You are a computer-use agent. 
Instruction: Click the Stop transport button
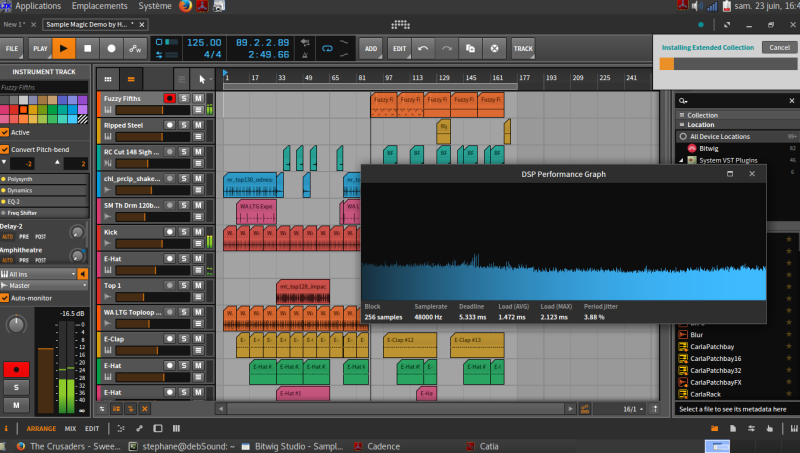coord(87,47)
